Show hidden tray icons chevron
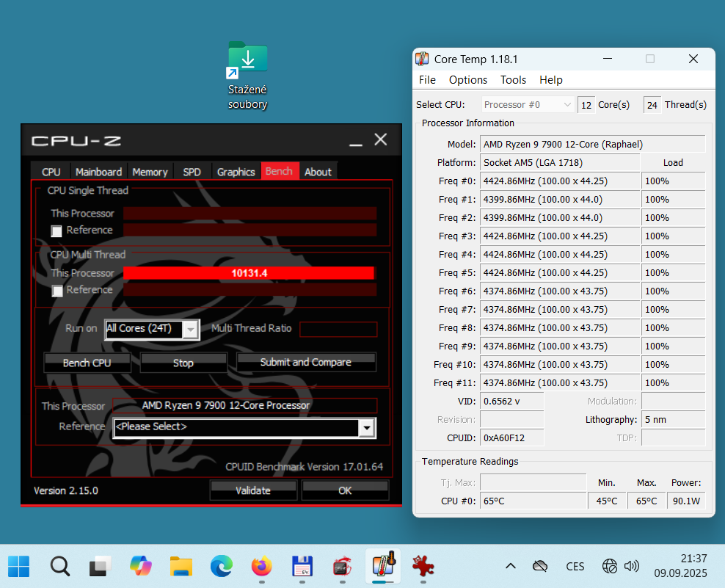Viewport: 725px width, 588px height. tap(511, 566)
